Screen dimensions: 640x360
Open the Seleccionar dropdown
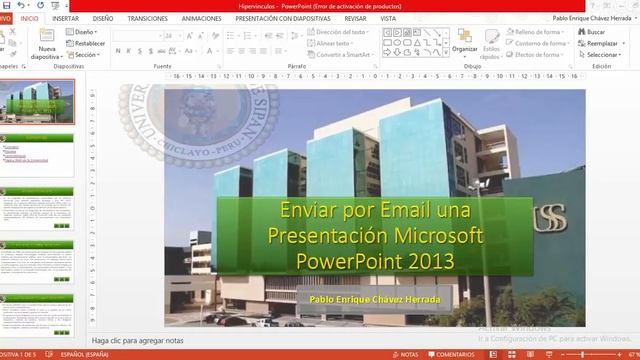[600, 55]
